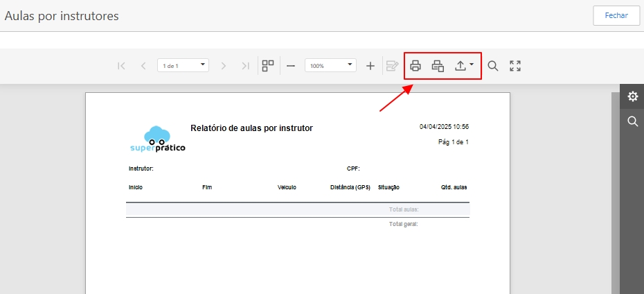Toggle multipage view mode
This screenshot has width=644, height=294.
[x=268, y=66]
